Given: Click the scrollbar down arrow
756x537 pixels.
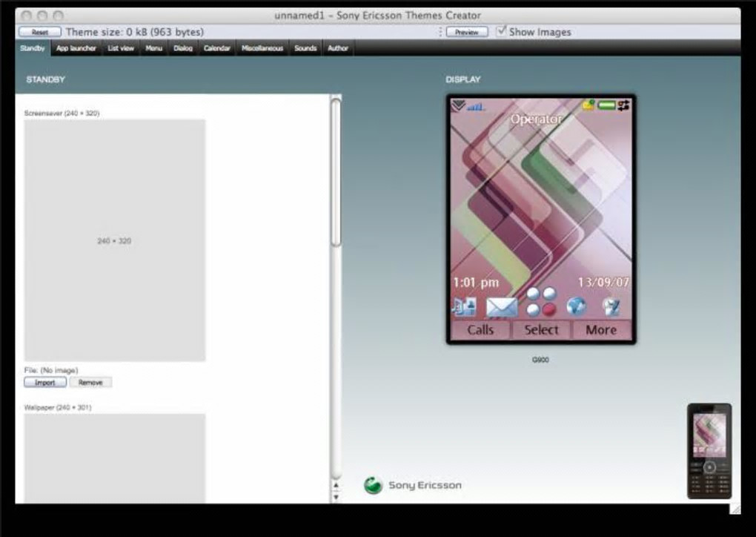Looking at the screenshot, I should (x=336, y=496).
